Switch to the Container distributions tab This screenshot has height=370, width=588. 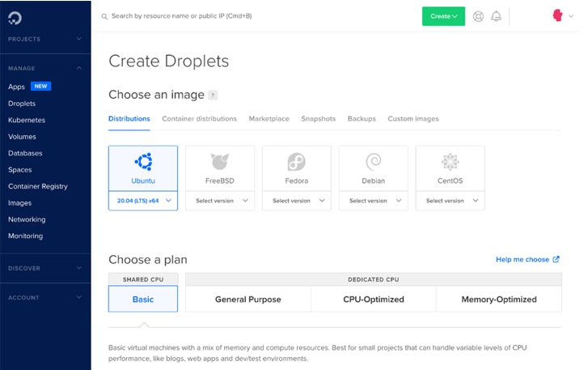(199, 119)
